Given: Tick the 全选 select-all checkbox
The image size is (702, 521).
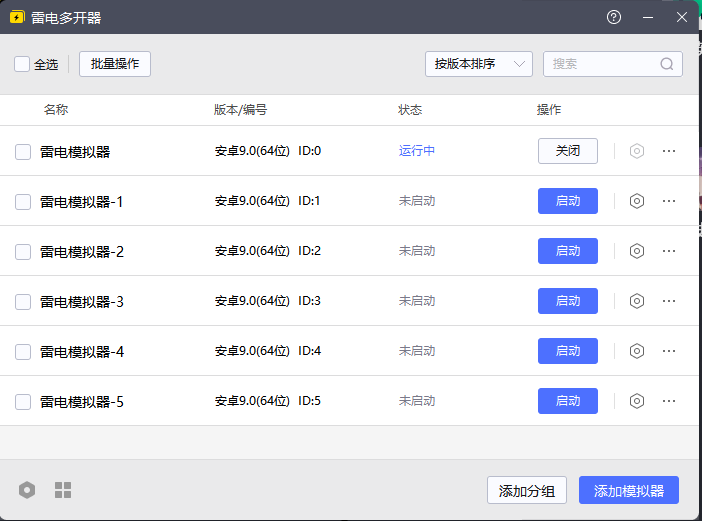Looking at the screenshot, I should tap(22, 64).
